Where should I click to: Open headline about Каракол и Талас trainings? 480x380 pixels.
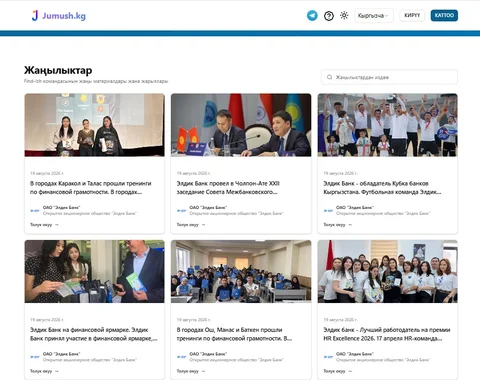pos(91,188)
